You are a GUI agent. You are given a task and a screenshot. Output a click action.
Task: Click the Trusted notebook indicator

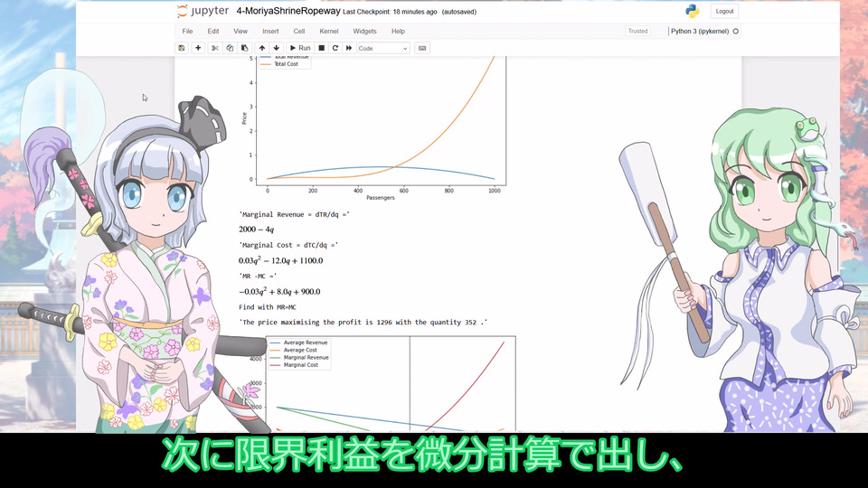coord(637,32)
